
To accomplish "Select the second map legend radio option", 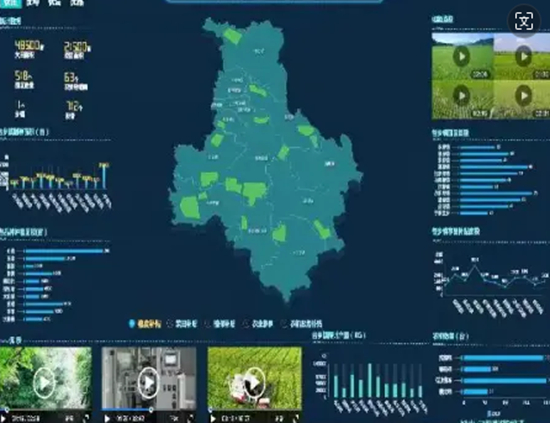I will tap(170, 324).
